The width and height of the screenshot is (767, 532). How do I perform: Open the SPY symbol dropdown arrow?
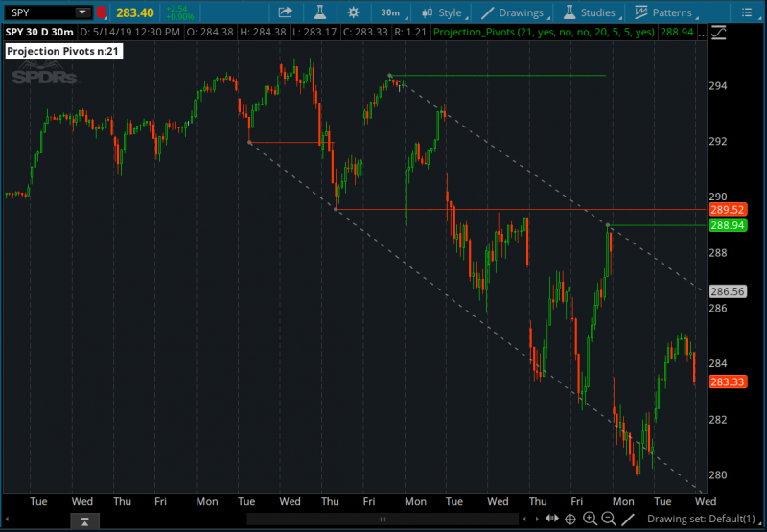(82, 13)
